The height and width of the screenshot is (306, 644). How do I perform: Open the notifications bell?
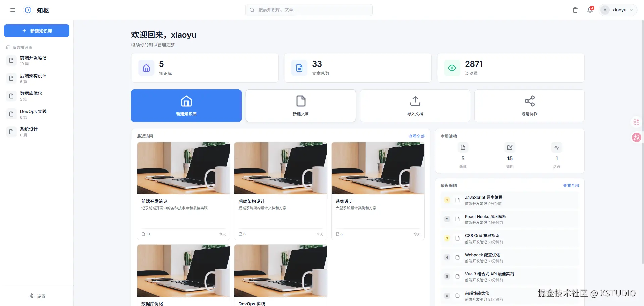point(590,10)
